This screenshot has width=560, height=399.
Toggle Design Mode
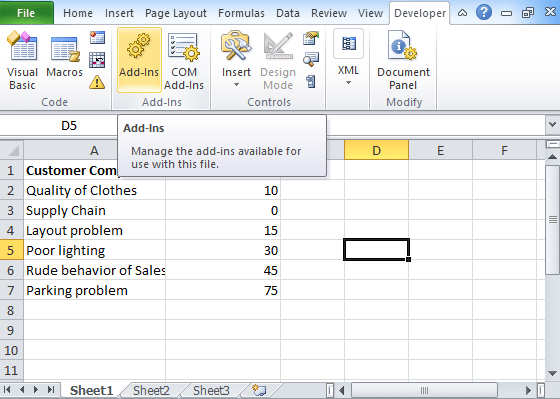(278, 60)
